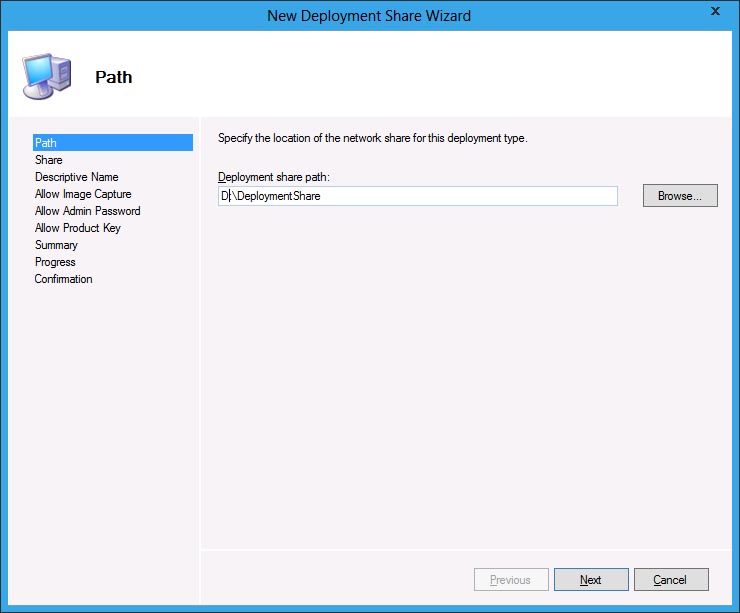Click Next to continue the wizard
The width and height of the screenshot is (740, 613).
pyautogui.click(x=591, y=580)
